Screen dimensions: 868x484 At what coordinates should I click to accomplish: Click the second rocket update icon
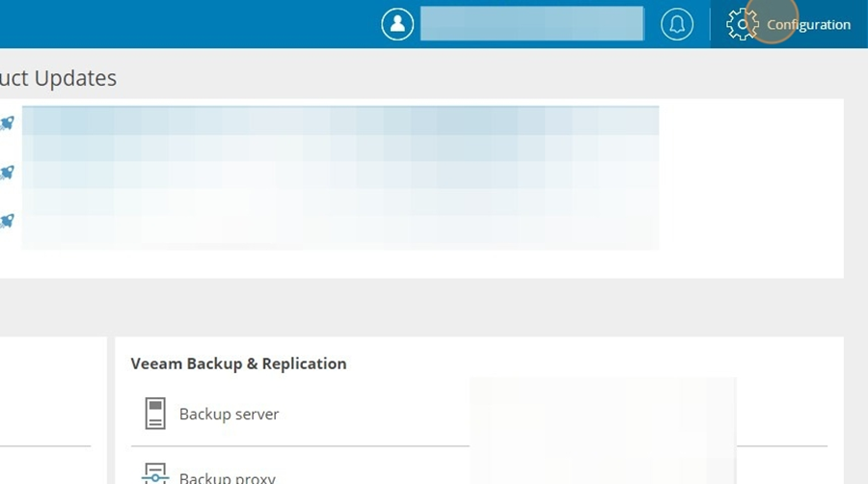point(7,172)
